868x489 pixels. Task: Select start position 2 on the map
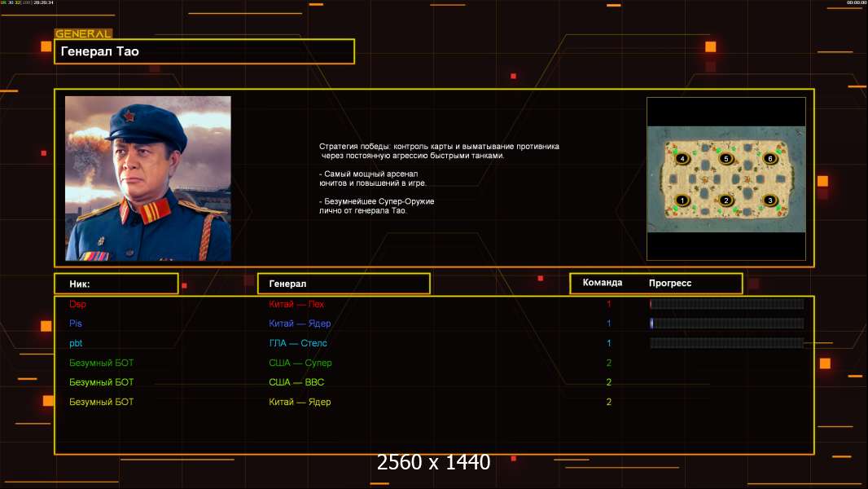(726, 200)
